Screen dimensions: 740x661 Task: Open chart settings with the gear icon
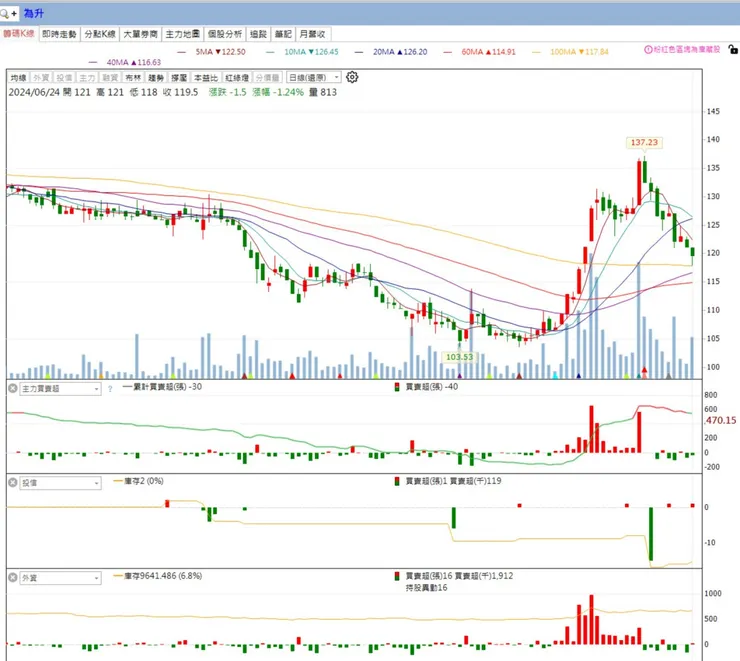(x=352, y=77)
